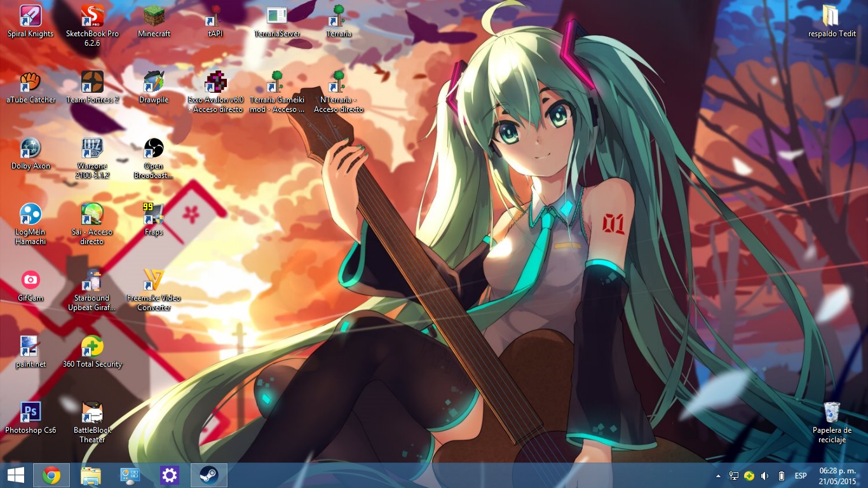Switch to Google Chrome in the taskbar

[x=51, y=475]
